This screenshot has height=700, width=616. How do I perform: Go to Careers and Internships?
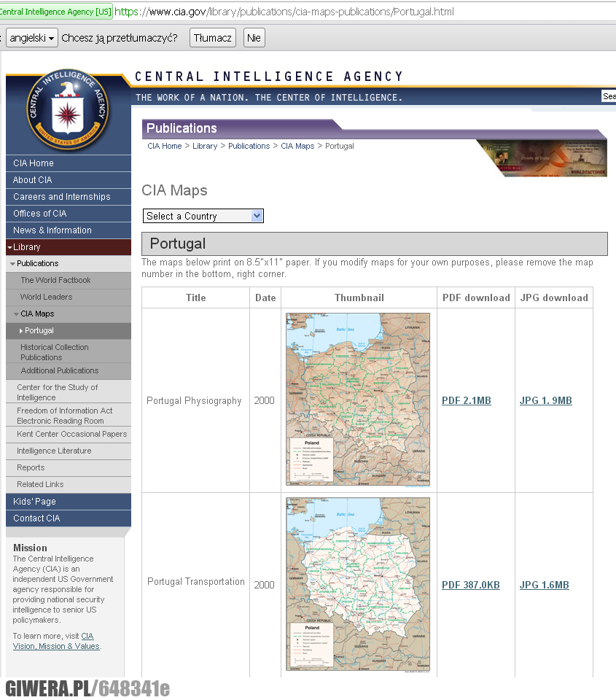point(62,197)
